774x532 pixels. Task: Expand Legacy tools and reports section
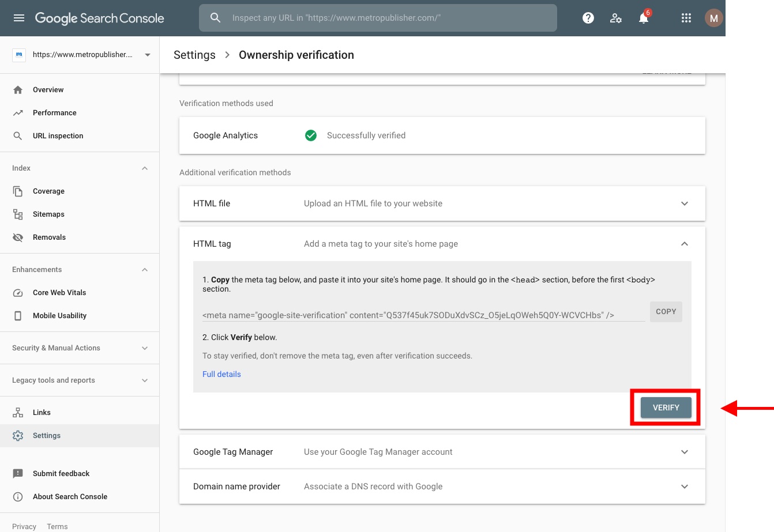[x=145, y=380]
